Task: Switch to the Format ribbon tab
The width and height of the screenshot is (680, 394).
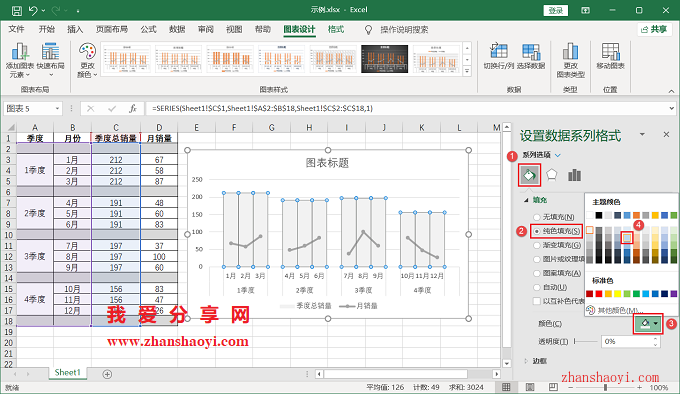Action: click(x=336, y=29)
